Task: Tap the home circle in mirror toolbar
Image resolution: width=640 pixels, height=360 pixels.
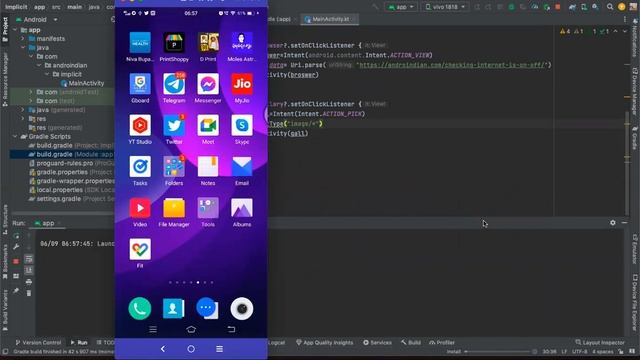Action: tap(191, 349)
